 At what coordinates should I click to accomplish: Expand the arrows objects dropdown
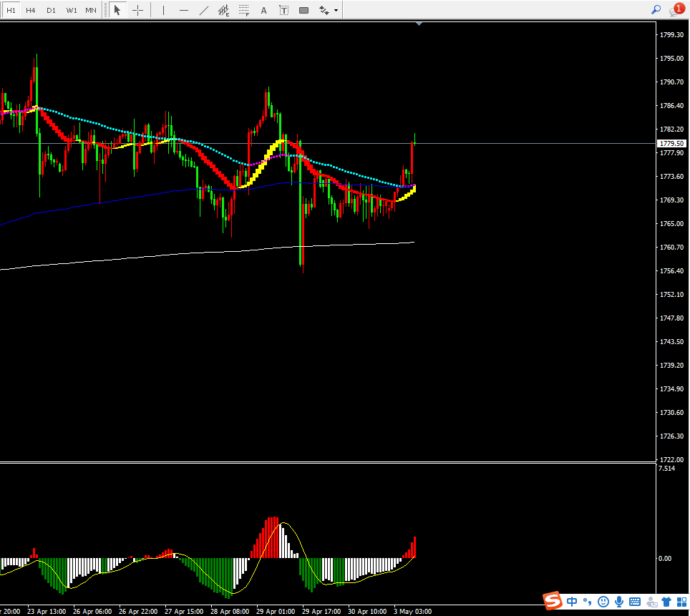(336, 10)
